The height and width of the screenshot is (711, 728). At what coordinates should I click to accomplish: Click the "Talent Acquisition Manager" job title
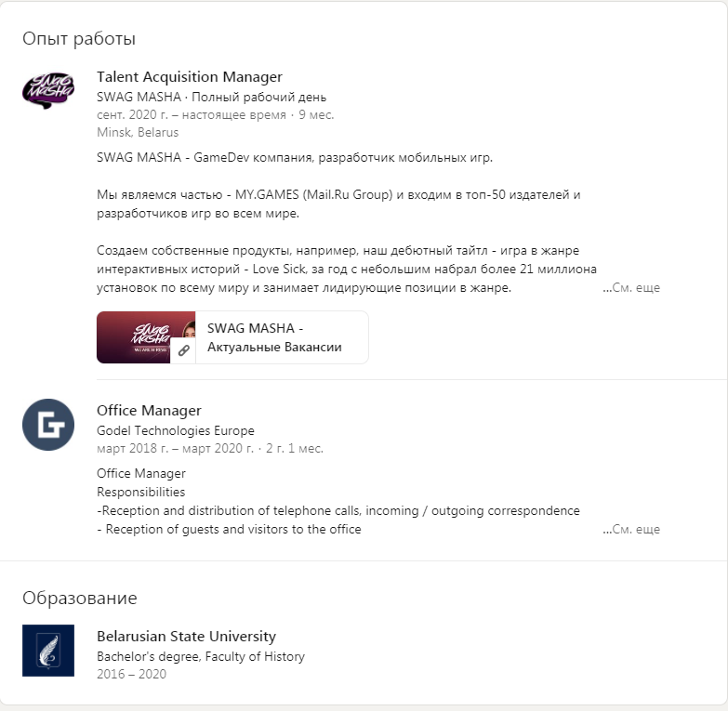(190, 77)
